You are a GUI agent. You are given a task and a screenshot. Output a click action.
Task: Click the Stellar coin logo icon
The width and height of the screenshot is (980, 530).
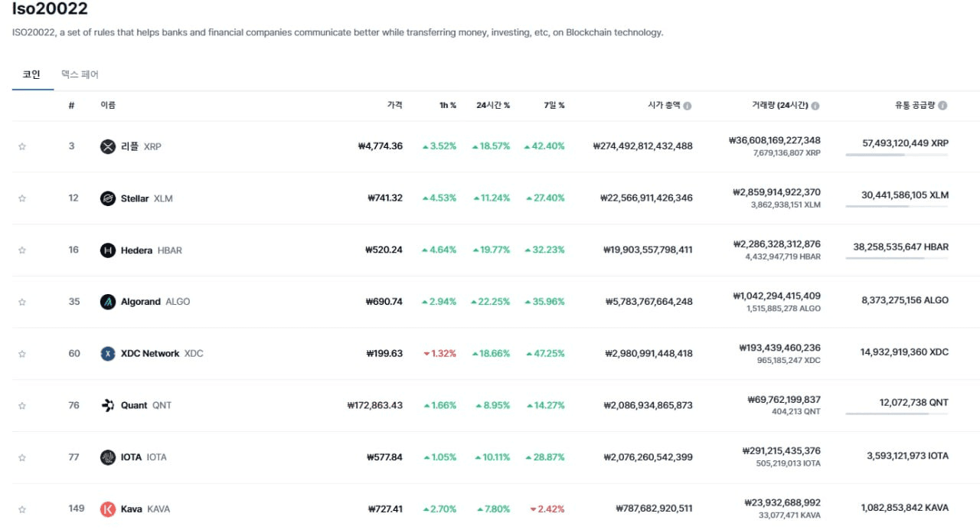coord(108,198)
